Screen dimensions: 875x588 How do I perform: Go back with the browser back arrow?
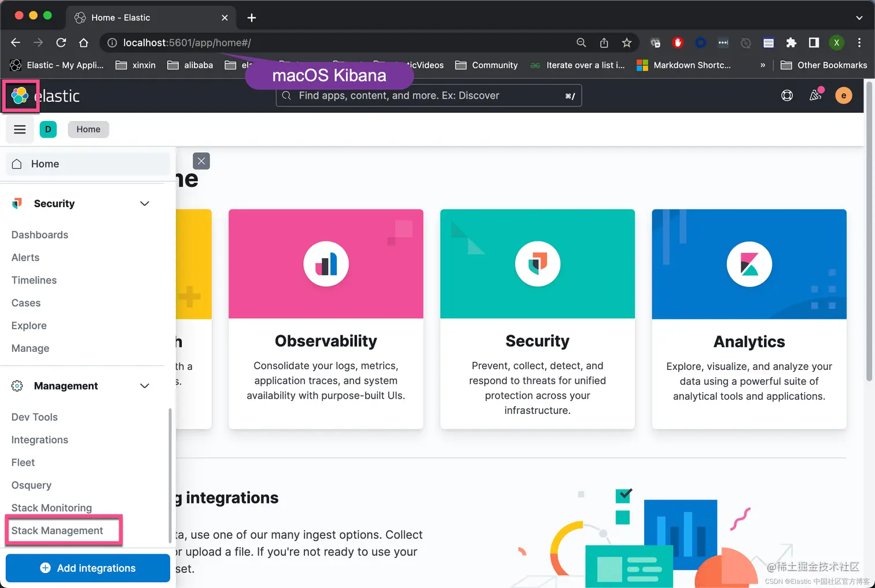click(x=16, y=42)
